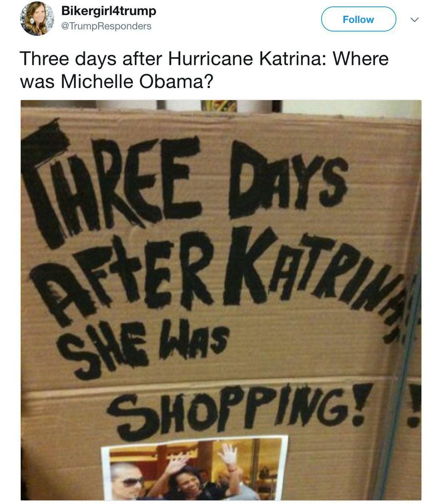Open the attached cardboard sign image
The height and width of the screenshot is (504, 445).
click(221, 300)
